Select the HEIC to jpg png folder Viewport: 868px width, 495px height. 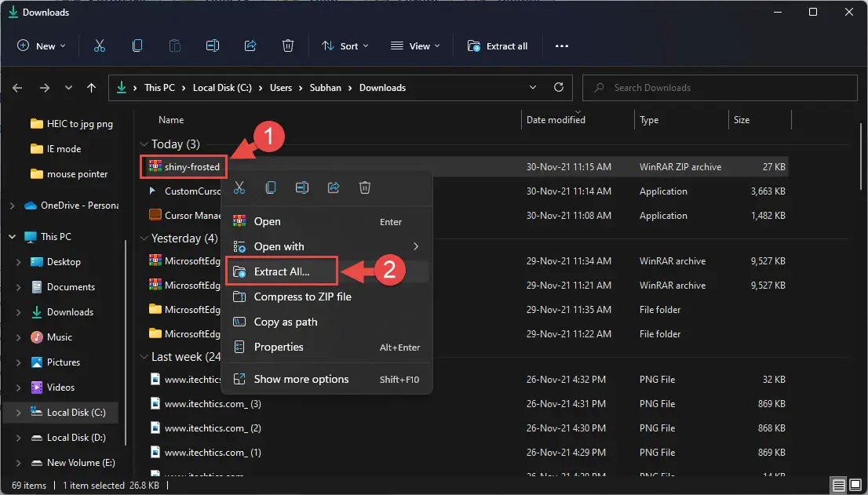[72, 124]
